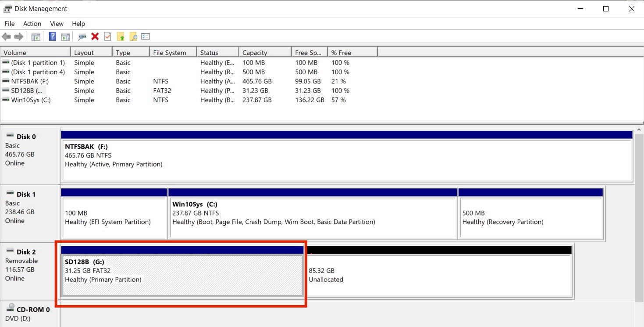Click the up-arrow folder toolbar icon
Image resolution: width=644 pixels, height=327 pixels.
(x=121, y=36)
